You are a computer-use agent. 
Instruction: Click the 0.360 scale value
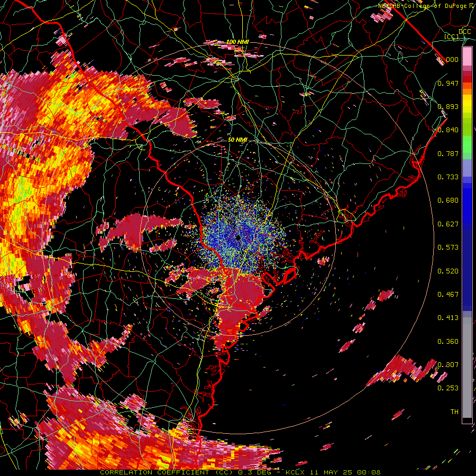pos(448,342)
